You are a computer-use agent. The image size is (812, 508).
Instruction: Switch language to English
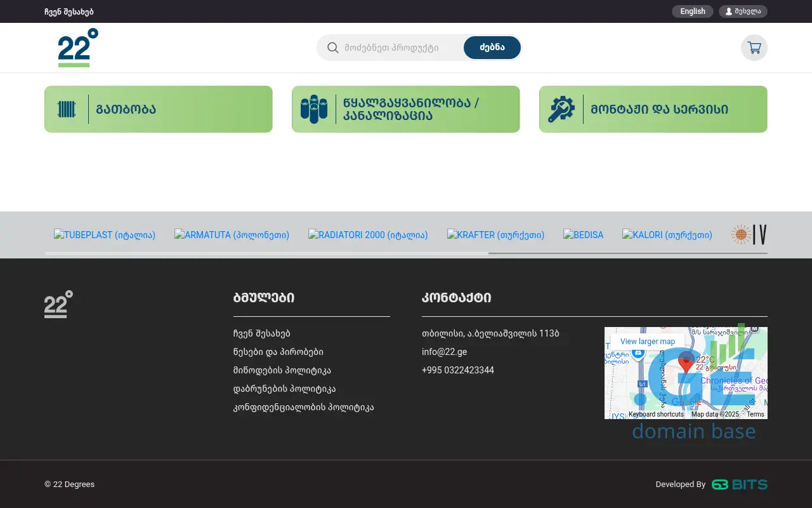(x=692, y=11)
